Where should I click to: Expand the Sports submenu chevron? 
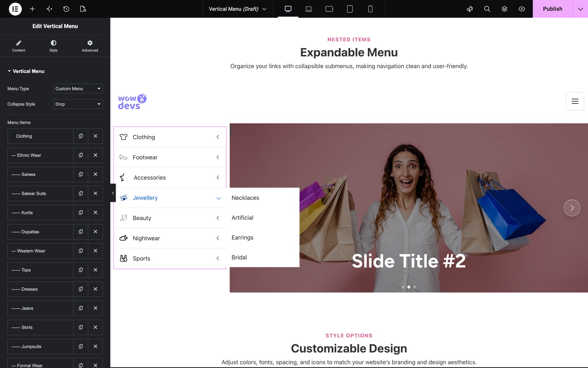(218, 258)
